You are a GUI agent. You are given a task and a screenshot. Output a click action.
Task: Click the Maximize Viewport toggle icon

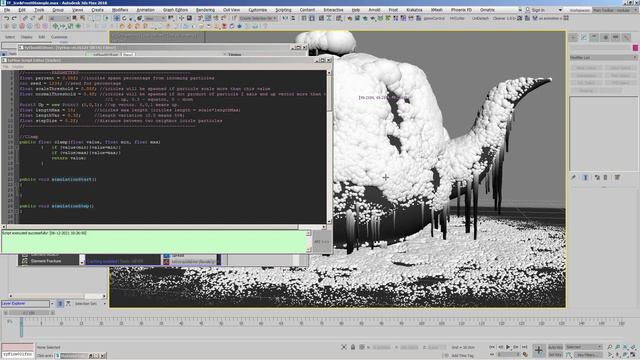click(633, 354)
